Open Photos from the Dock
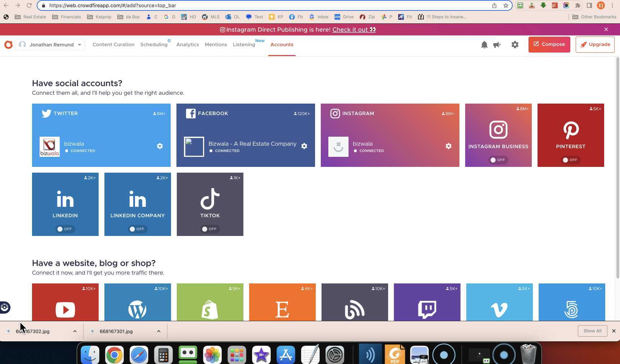This screenshot has height=364, width=620. click(x=212, y=355)
